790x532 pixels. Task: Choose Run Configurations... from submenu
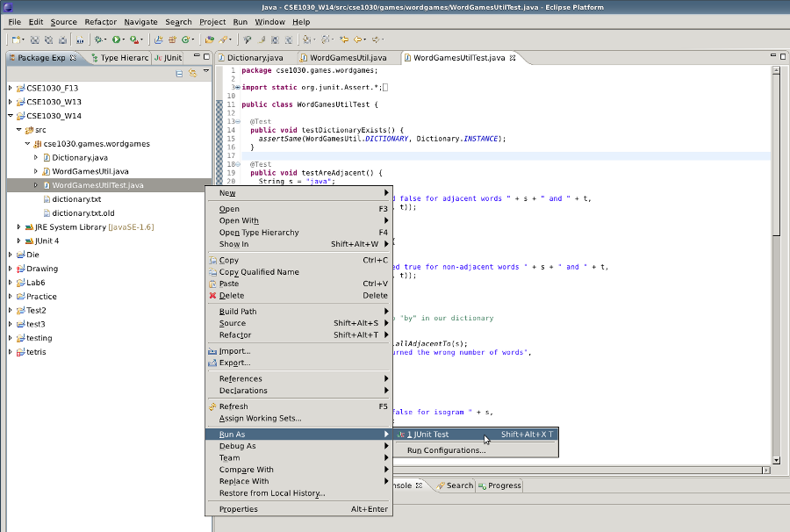[x=476, y=450]
